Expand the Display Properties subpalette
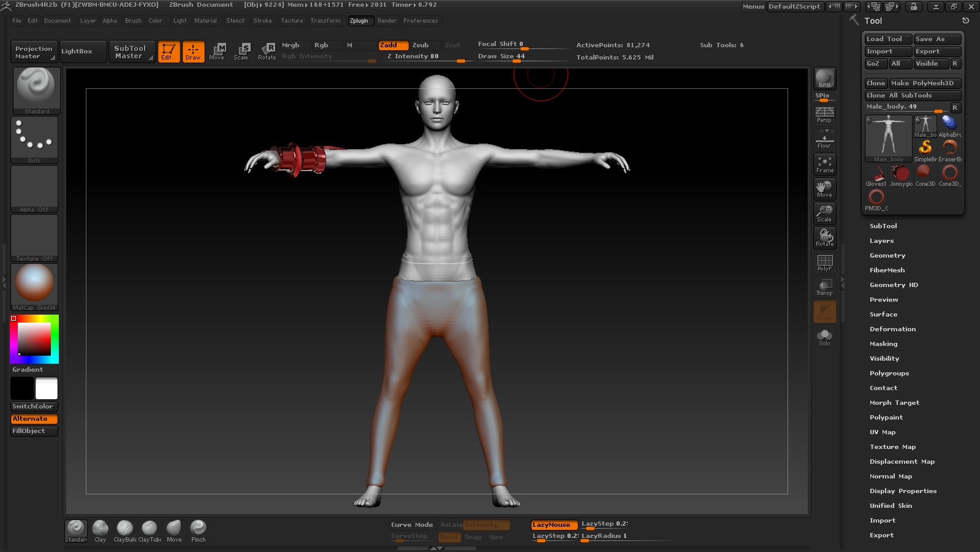This screenshot has height=552, width=980. [x=903, y=491]
